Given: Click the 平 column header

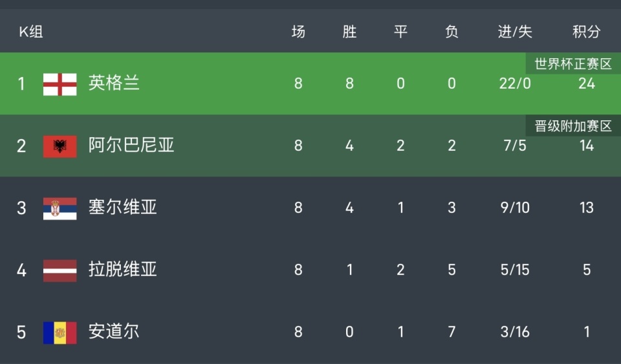Looking at the screenshot, I should (x=400, y=32).
